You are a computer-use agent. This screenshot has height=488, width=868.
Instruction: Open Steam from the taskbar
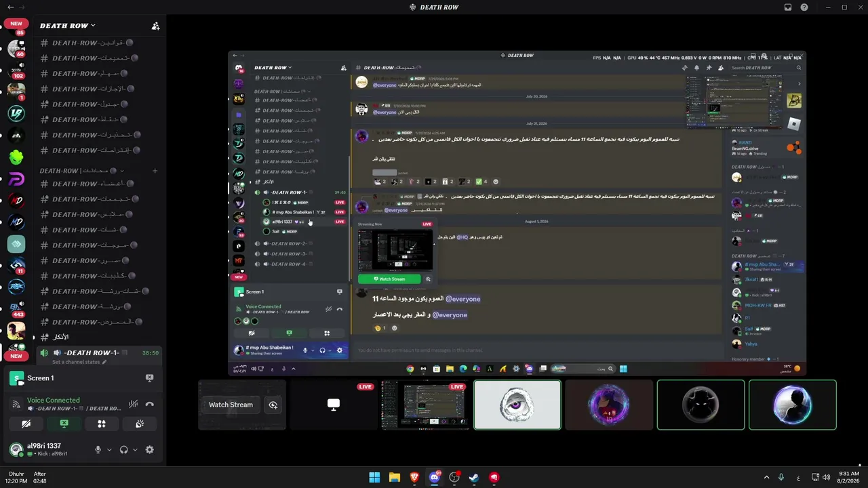tap(474, 477)
